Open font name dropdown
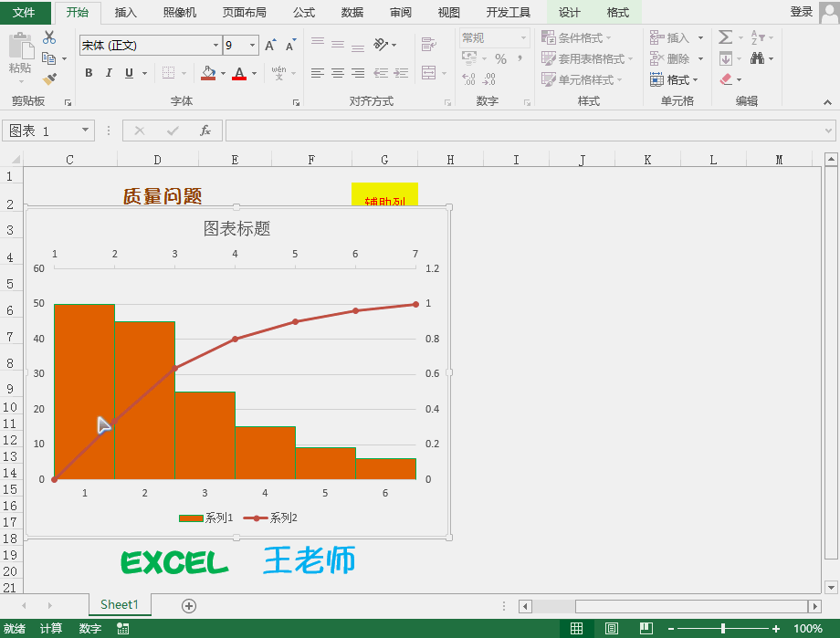 215,45
